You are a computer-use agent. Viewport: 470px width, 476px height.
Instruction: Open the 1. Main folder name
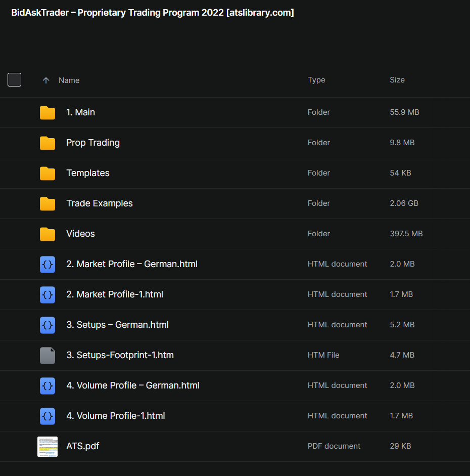click(x=80, y=112)
